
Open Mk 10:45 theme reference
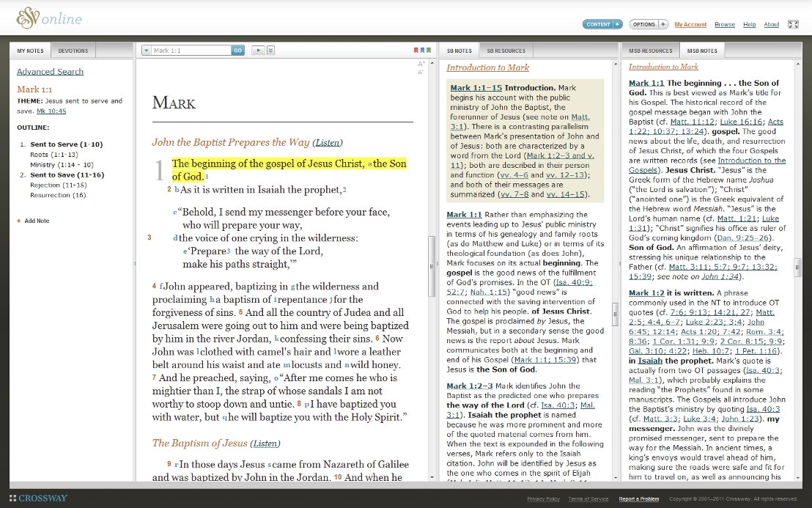[x=51, y=111]
